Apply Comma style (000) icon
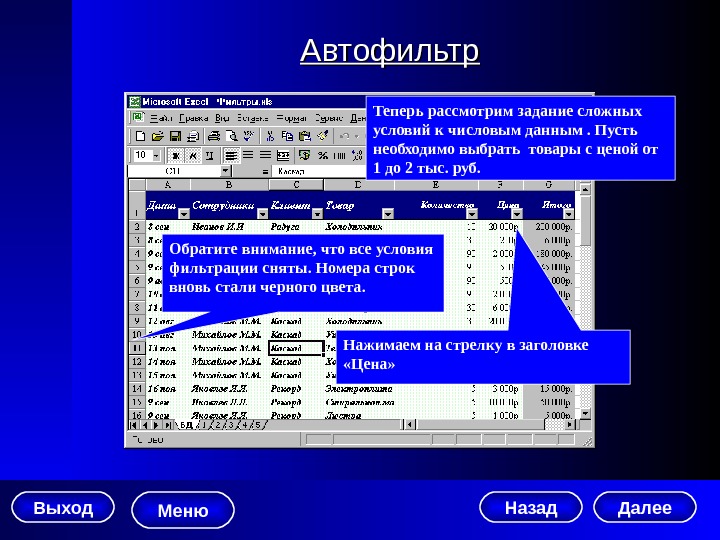The width and height of the screenshot is (720, 540). point(339,156)
